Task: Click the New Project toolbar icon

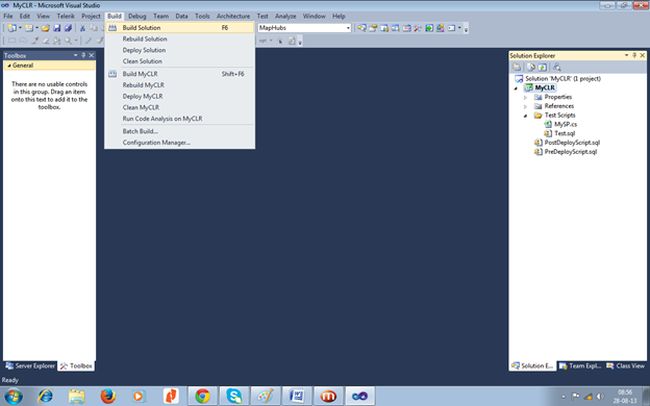Action: pyautogui.click(x=12, y=28)
